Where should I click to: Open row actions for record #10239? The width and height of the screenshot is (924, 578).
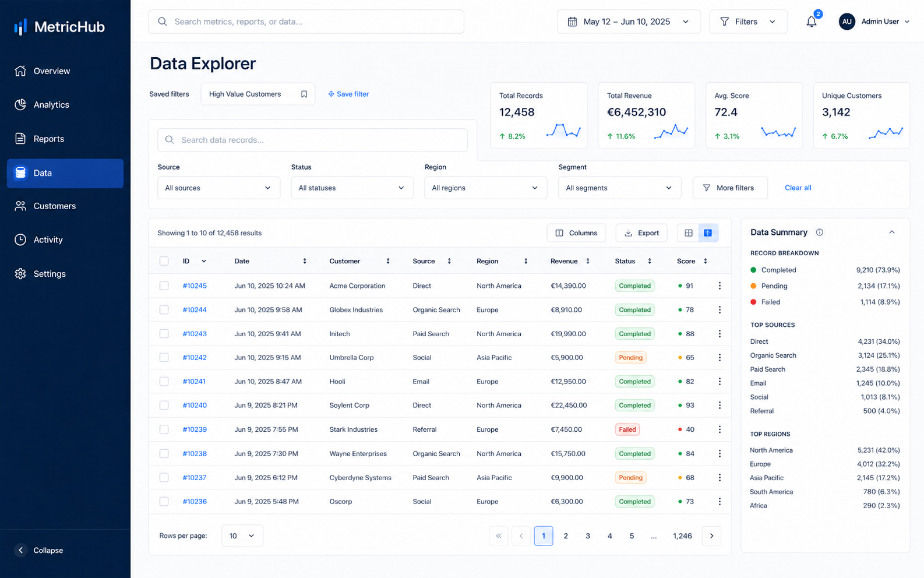pos(720,429)
